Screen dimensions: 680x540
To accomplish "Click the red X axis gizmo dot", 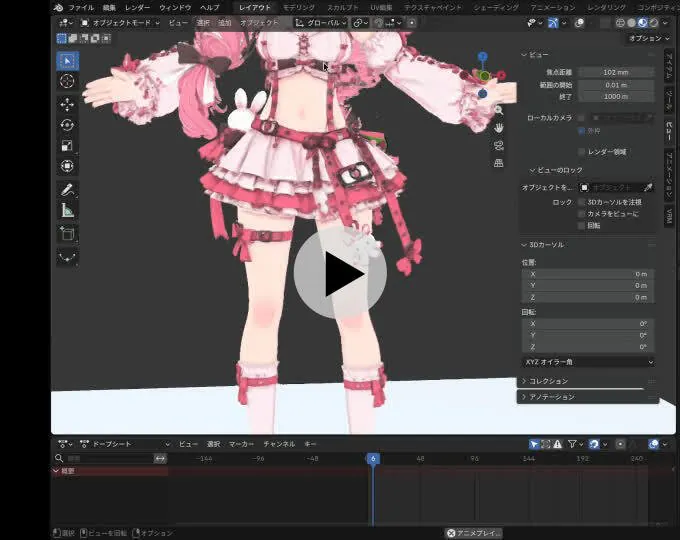I will (501, 75).
